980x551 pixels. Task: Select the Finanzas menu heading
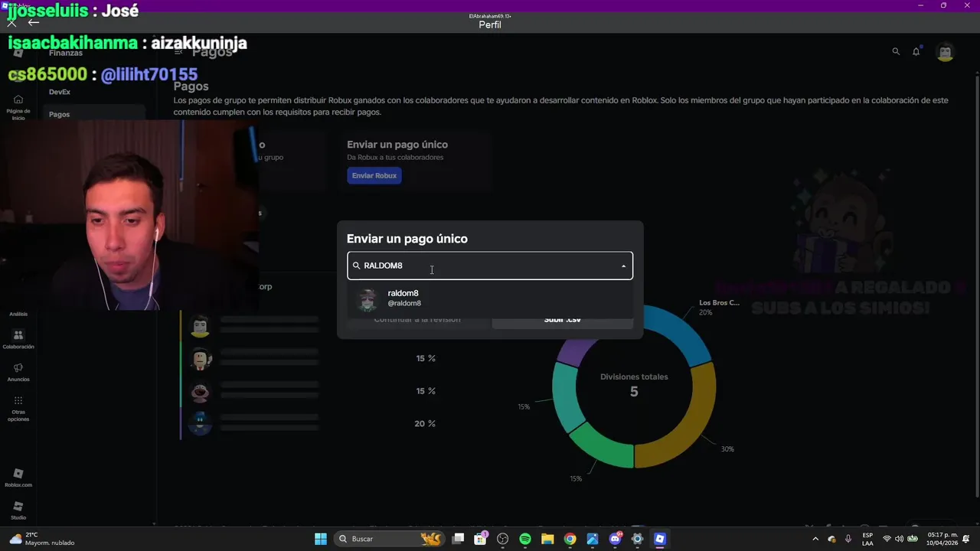click(x=66, y=53)
